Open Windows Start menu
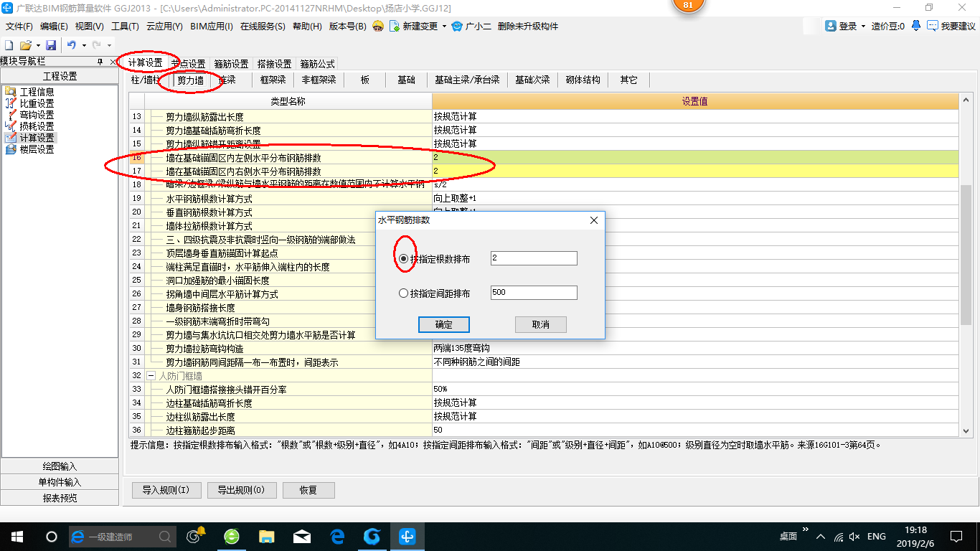 pyautogui.click(x=17, y=536)
